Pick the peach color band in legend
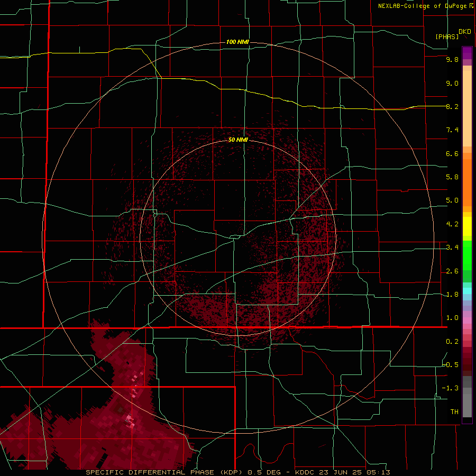The width and height of the screenshot is (476, 476). point(467,108)
